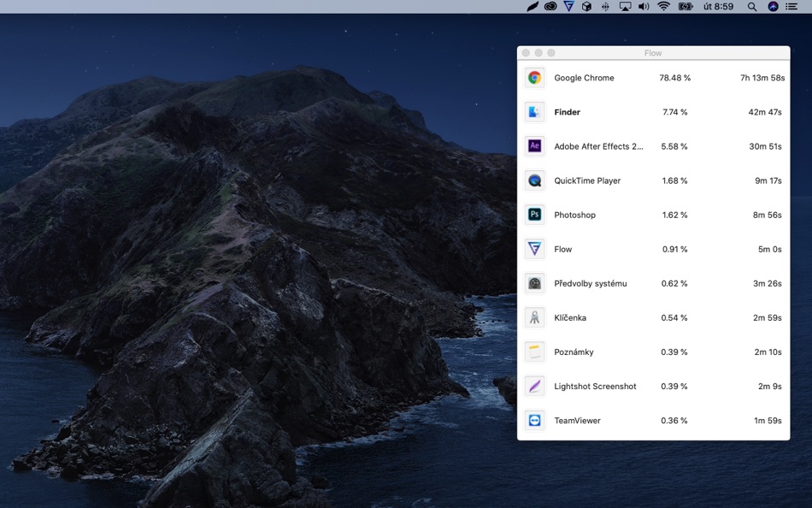
Task: Click the 0.54 % usage value
Action: (674, 317)
